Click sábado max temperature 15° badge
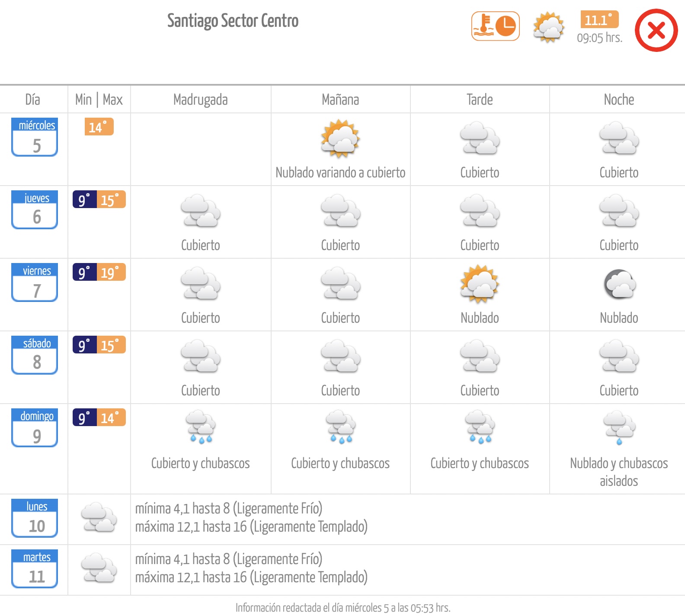 111,345
